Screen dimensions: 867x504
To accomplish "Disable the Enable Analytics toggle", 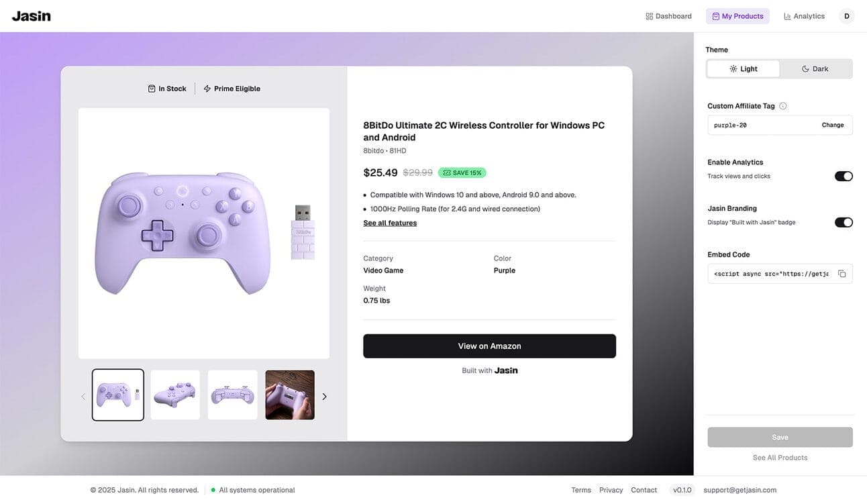I will [x=844, y=177].
